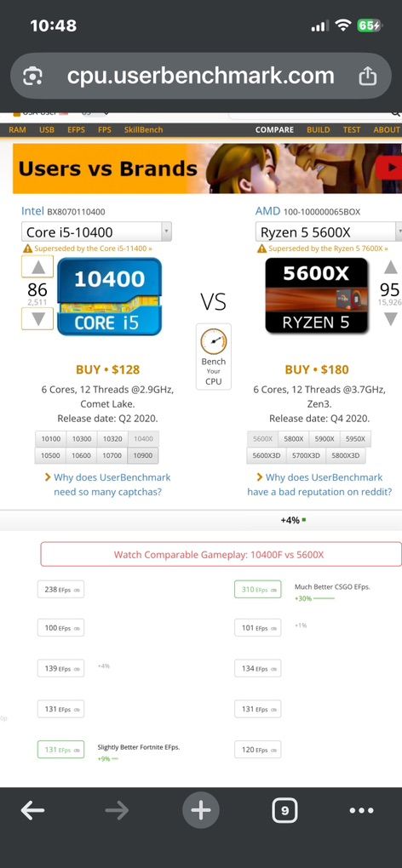Screen dimensions: 402x868
Task: Click BUY • $128 link for Intel
Action: (x=108, y=369)
